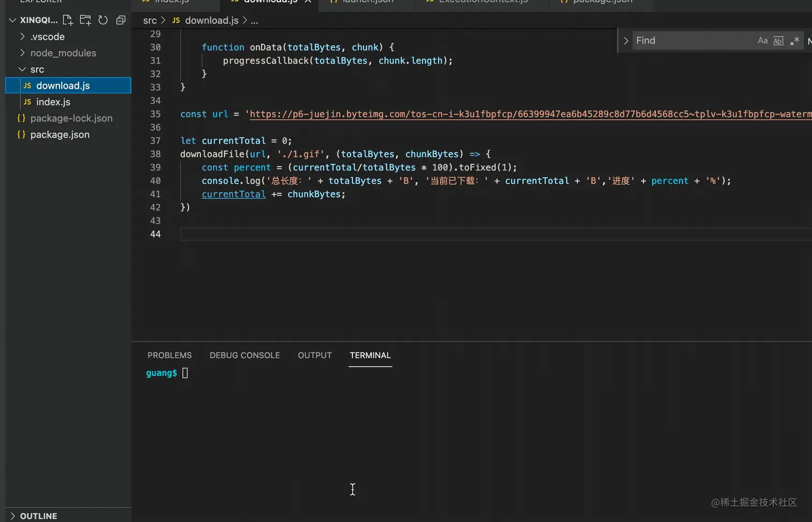Click into the Find input field

693,41
